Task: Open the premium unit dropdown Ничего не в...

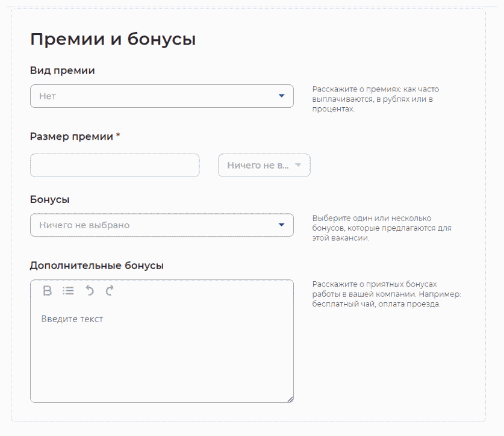Action: tap(259, 166)
